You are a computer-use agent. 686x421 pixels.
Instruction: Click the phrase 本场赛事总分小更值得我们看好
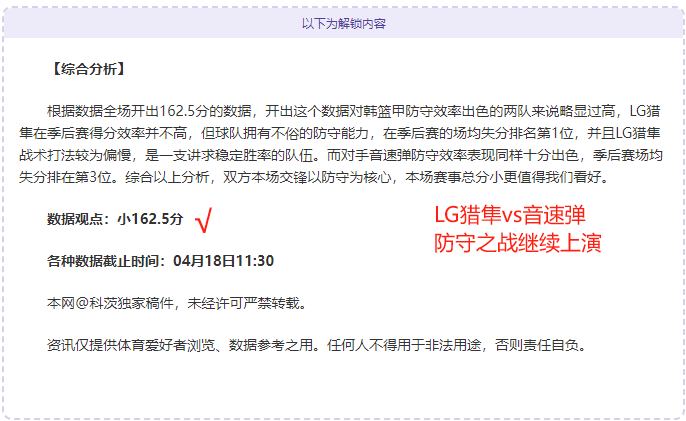click(x=502, y=177)
